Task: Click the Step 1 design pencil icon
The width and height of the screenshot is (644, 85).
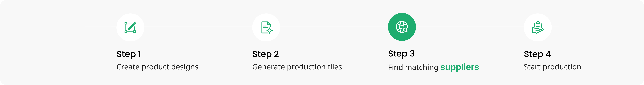Action: point(130,27)
